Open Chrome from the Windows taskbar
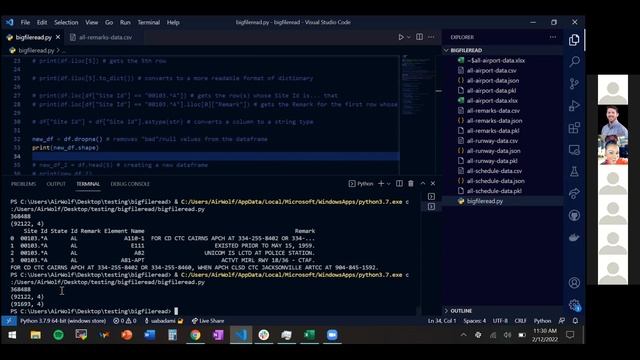This screenshot has height=360, width=640. click(x=195, y=335)
